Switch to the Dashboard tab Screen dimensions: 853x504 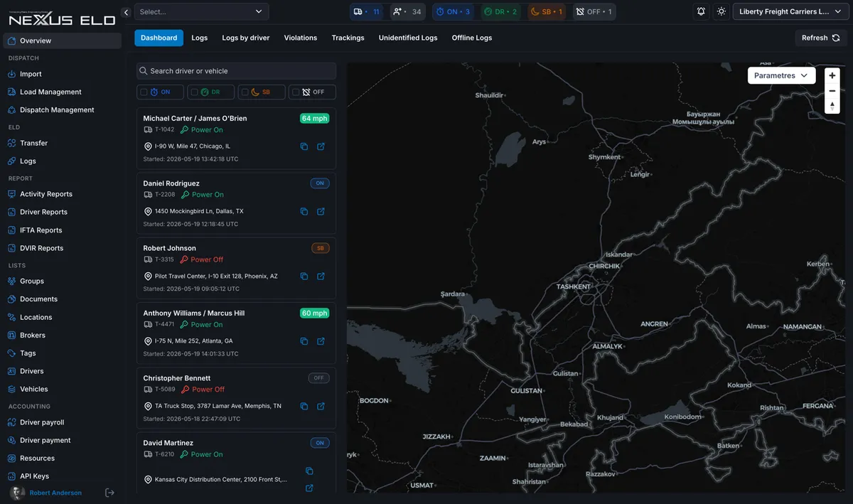coord(159,38)
